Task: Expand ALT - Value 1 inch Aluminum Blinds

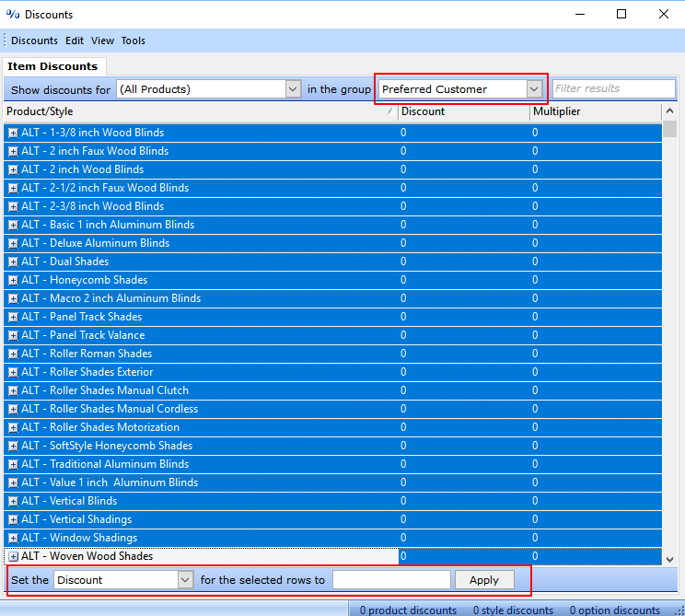Action: [14, 482]
